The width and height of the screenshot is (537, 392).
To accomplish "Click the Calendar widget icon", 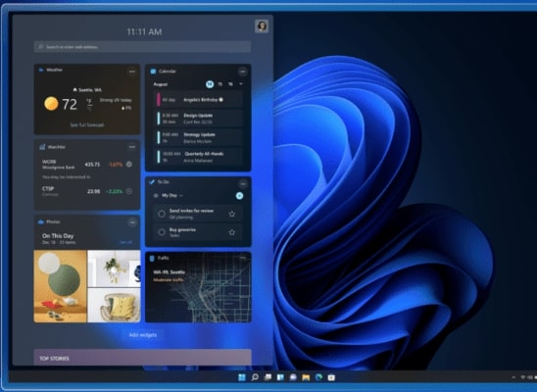I will (153, 72).
